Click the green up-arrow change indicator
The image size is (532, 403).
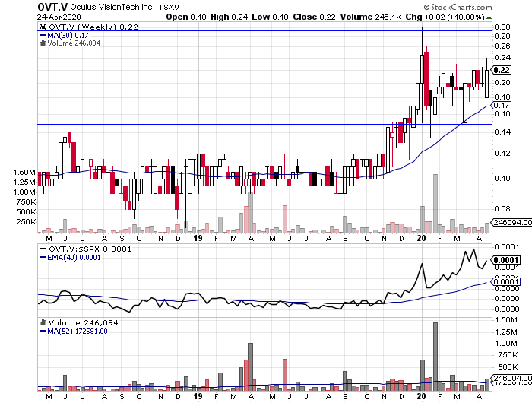[489, 17]
